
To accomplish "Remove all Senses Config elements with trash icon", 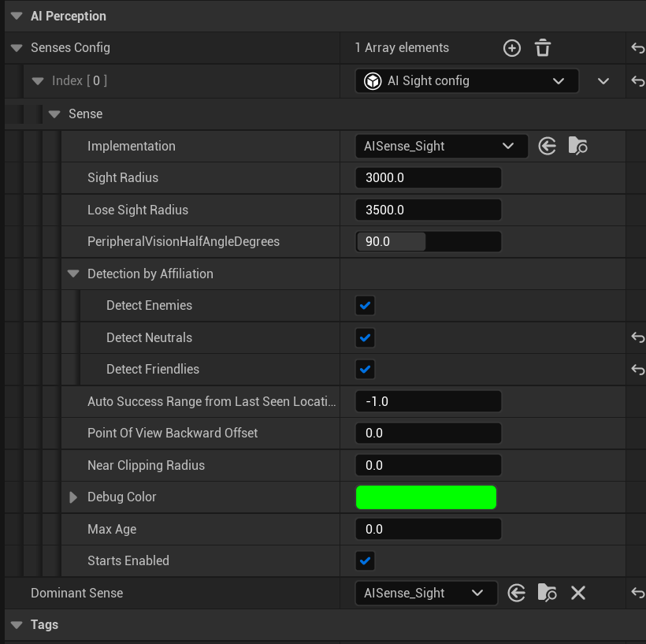I will (543, 48).
